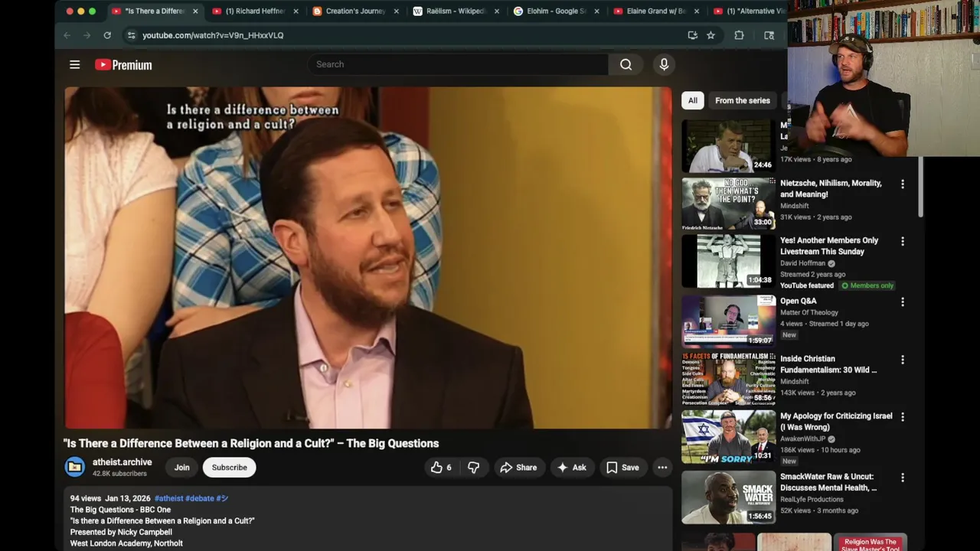Click the magnifier search button
Screen dimensions: 980x551
(626, 64)
